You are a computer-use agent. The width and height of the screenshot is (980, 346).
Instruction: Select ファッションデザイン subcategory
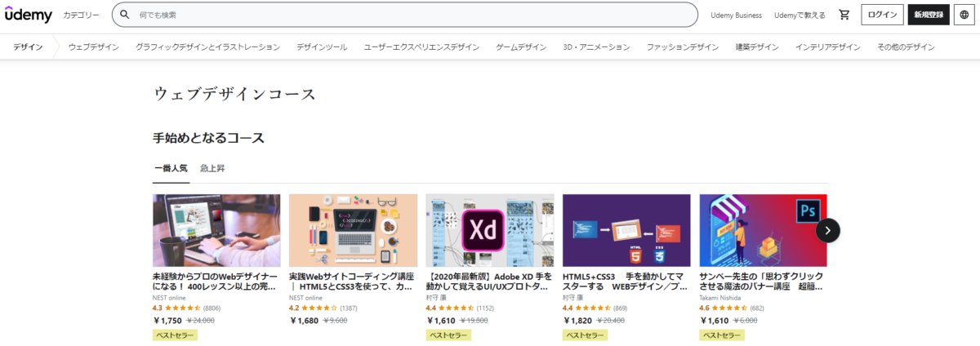[683, 47]
